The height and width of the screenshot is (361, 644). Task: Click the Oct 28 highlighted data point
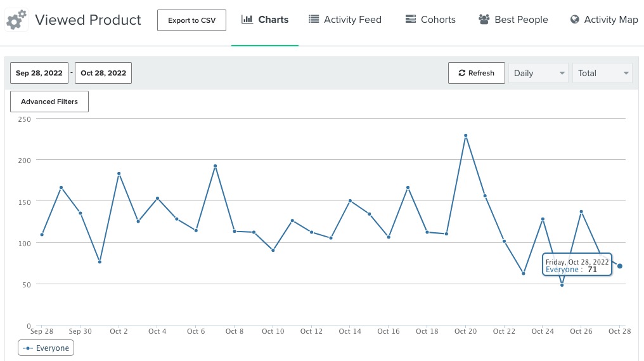619,266
